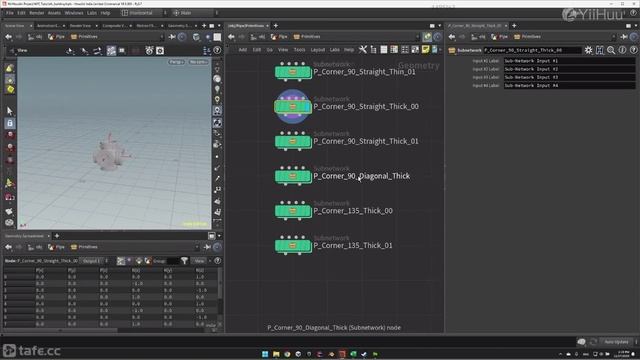This screenshot has height=360, width=640.
Task: Open Windows Start menu
Action: [x=265, y=354]
